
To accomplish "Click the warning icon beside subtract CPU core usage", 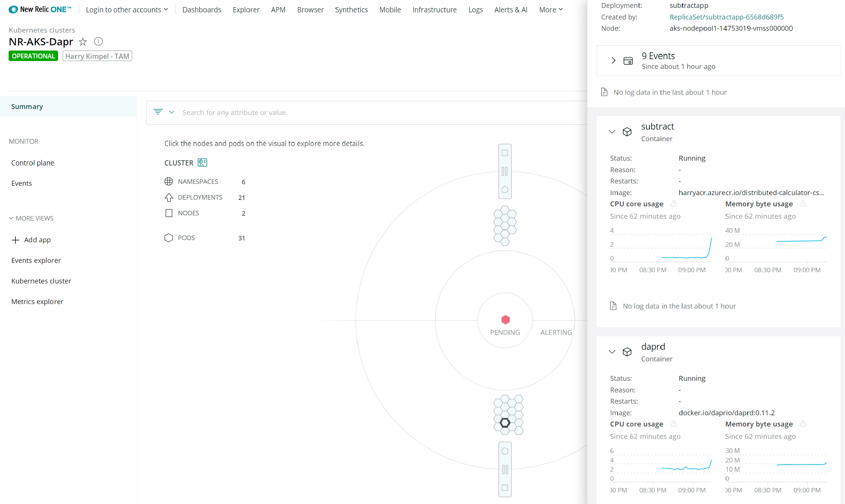I will pos(674,204).
